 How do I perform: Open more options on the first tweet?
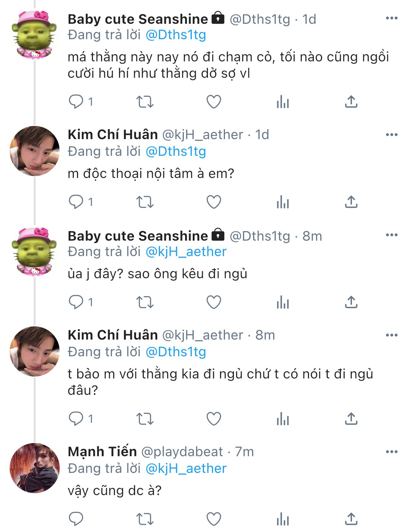coord(391,18)
